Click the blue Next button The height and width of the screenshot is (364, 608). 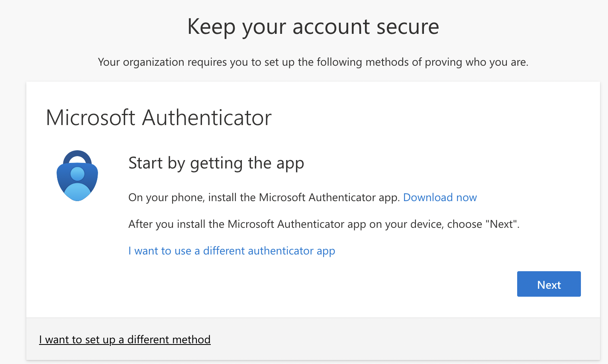pos(549,284)
